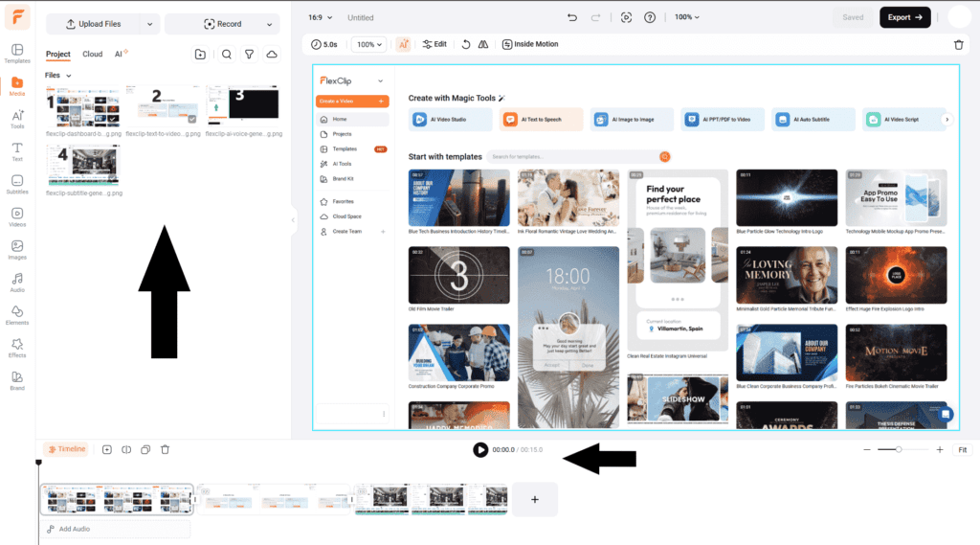Add a new scene with plus tile
This screenshot has width=980, height=545.
click(x=534, y=499)
